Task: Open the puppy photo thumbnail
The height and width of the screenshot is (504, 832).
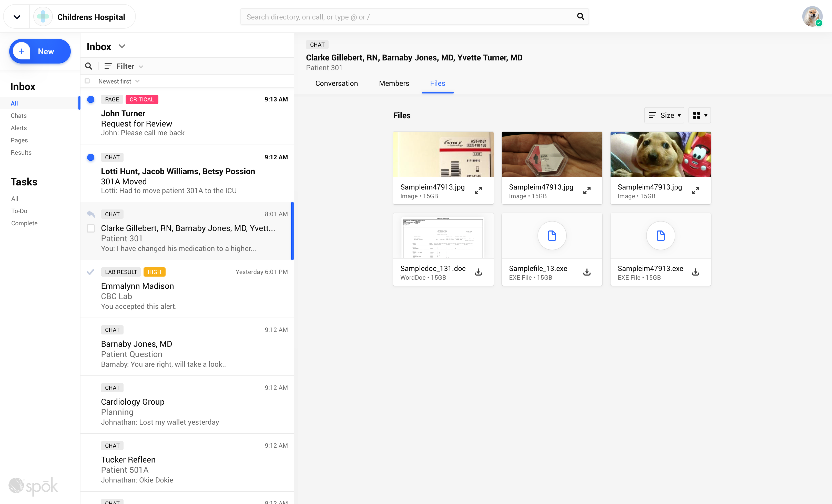Action: click(661, 154)
